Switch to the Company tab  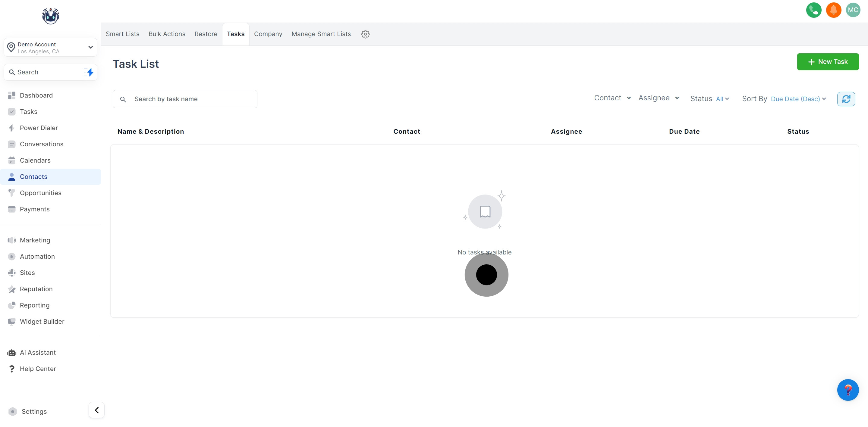268,34
